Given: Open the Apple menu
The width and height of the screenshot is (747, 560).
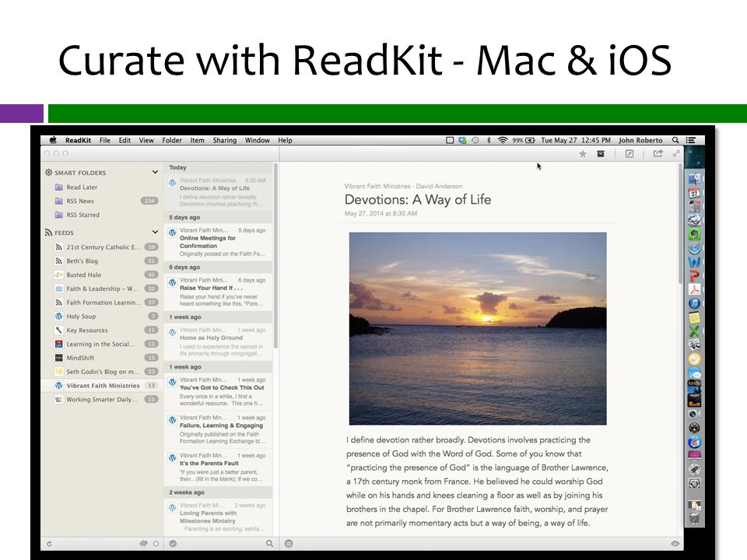Looking at the screenshot, I should point(53,140).
